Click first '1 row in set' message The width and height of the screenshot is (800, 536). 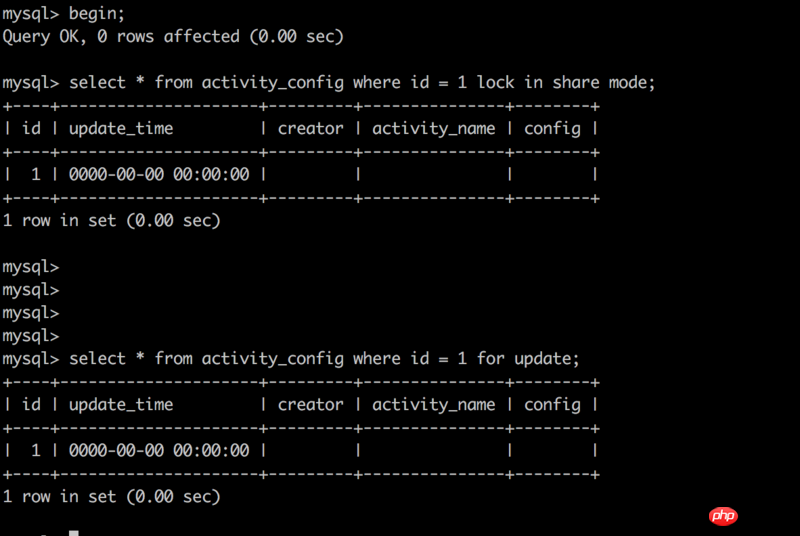click(x=111, y=221)
